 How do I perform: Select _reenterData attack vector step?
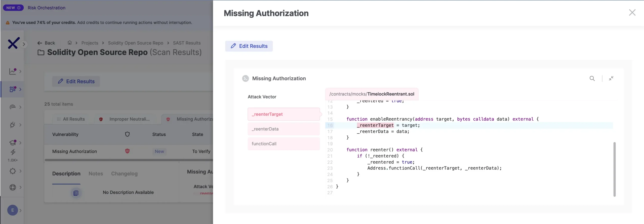(x=284, y=129)
